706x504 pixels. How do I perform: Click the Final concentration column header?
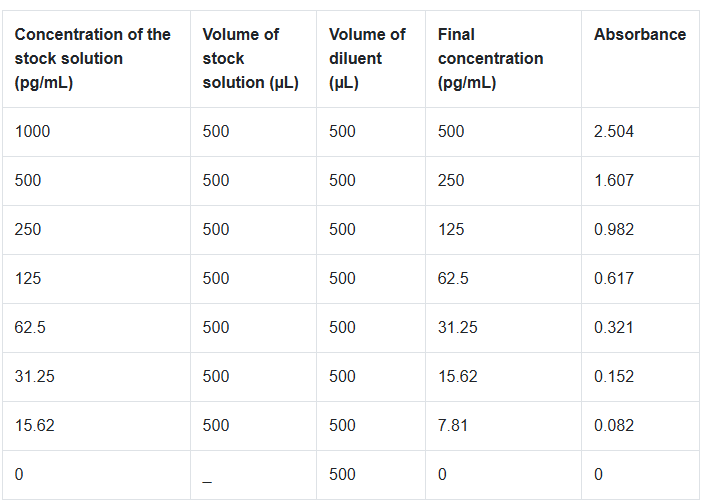490,58
